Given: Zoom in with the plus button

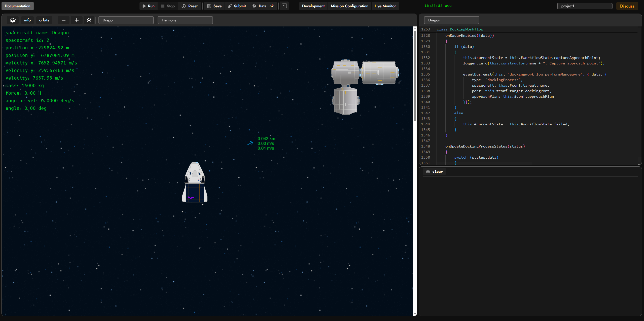Looking at the screenshot, I should click(77, 20).
